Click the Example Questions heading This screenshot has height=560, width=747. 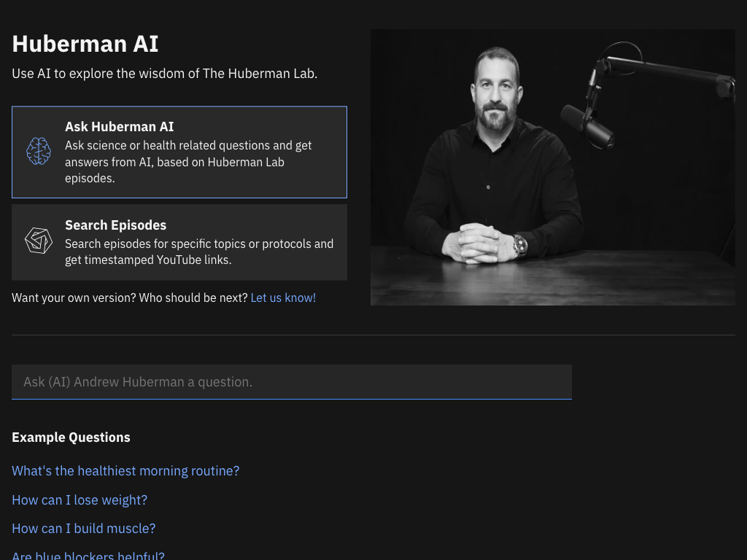click(x=71, y=437)
